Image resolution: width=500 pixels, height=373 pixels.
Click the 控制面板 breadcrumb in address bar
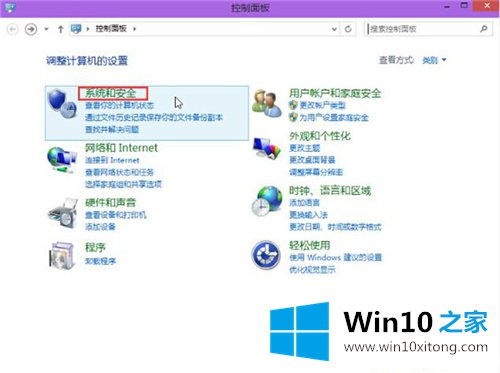pos(111,29)
